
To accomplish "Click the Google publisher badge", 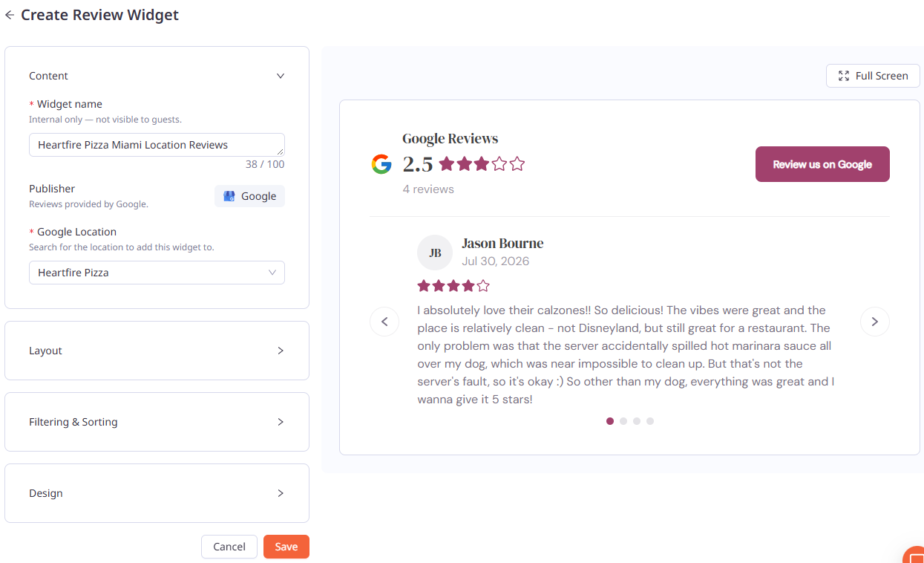I will [x=249, y=196].
